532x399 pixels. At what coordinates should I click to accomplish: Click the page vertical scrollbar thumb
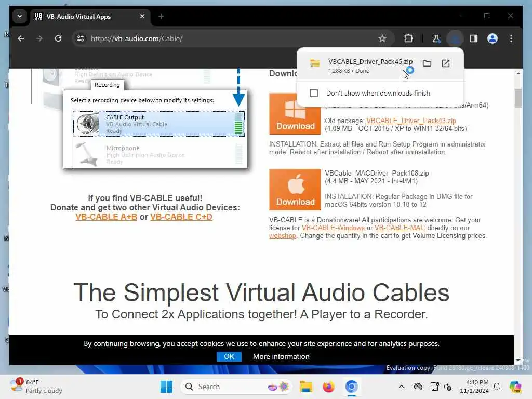pos(518,98)
